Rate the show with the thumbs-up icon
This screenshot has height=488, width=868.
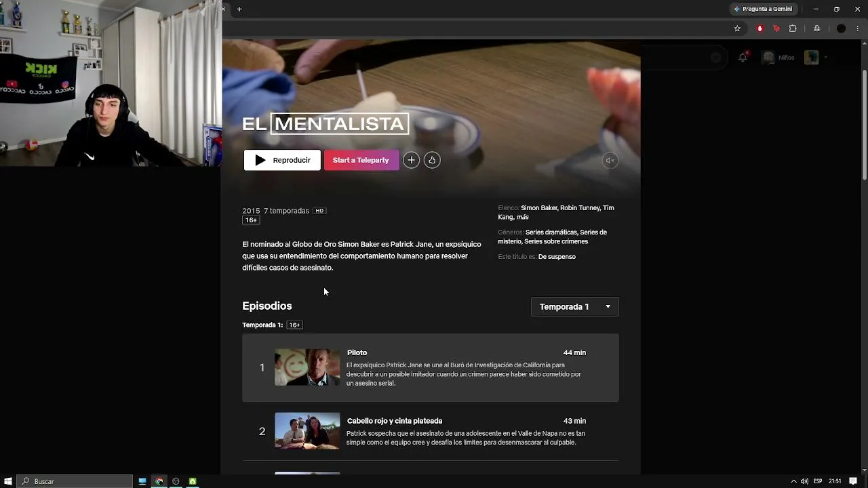(x=432, y=160)
